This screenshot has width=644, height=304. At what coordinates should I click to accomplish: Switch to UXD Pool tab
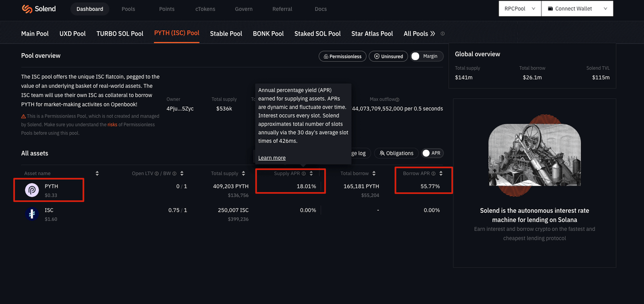pyautogui.click(x=72, y=33)
